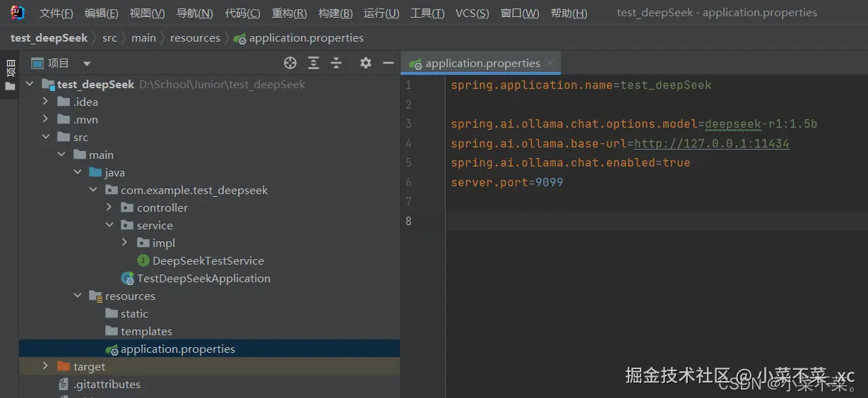Click the TestDeepSeekApplication Spring Boot class icon
The width and height of the screenshot is (868, 398).
[128, 279]
